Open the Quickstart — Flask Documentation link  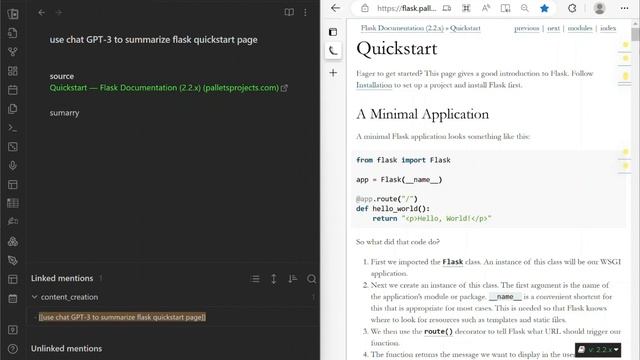tap(164, 88)
